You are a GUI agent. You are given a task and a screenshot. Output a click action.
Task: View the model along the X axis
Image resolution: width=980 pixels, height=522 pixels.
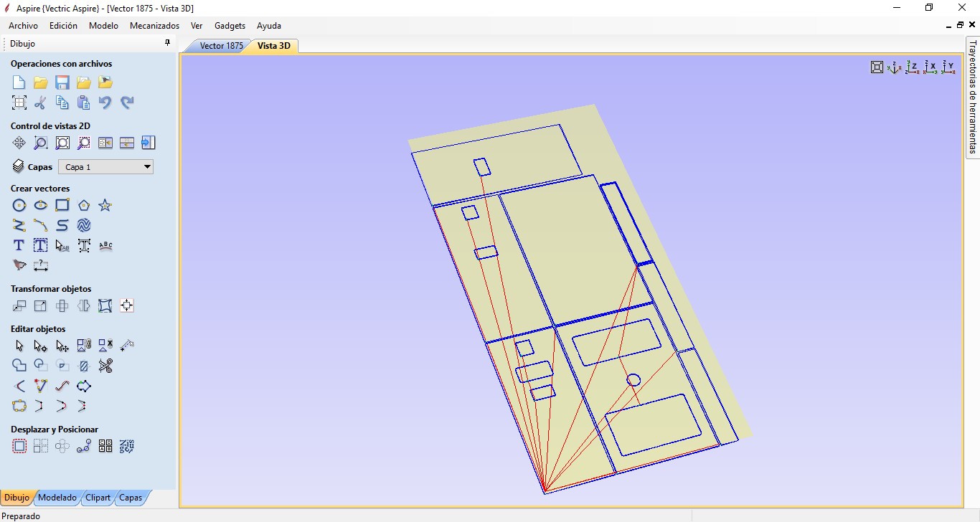(930, 67)
